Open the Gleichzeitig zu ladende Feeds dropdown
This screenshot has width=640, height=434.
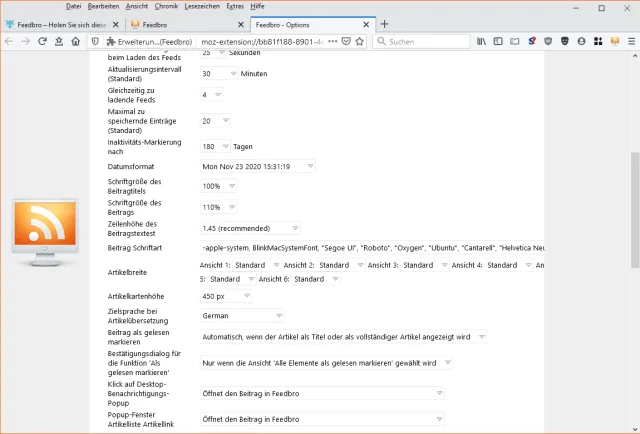(x=211, y=95)
